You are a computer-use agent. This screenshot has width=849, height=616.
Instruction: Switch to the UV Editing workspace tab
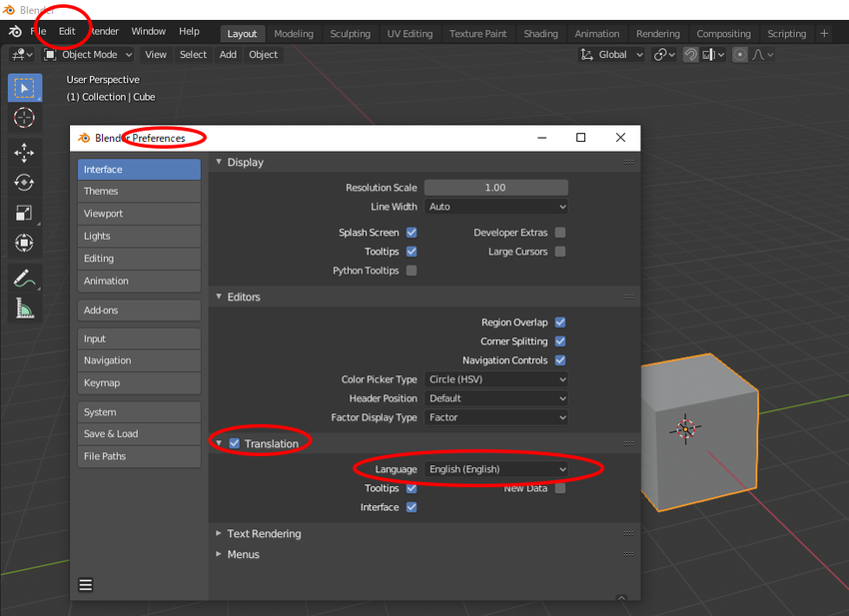(410, 34)
